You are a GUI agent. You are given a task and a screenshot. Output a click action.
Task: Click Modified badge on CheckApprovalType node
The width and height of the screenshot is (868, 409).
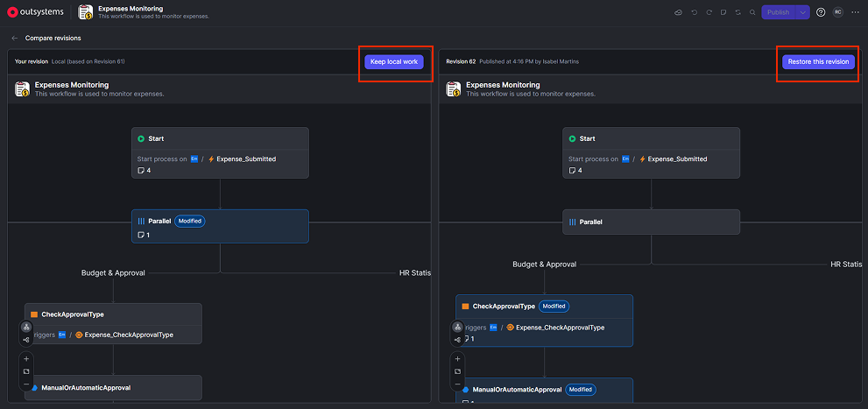554,306
